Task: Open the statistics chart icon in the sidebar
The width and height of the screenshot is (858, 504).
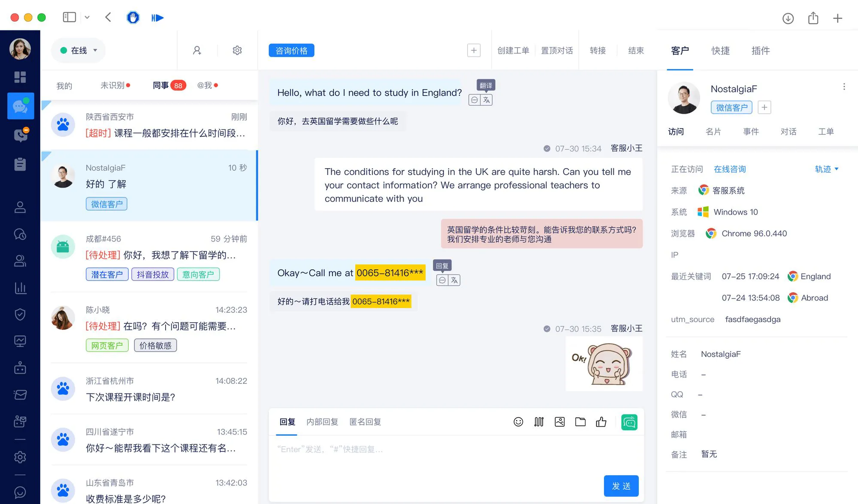Action: (20, 288)
